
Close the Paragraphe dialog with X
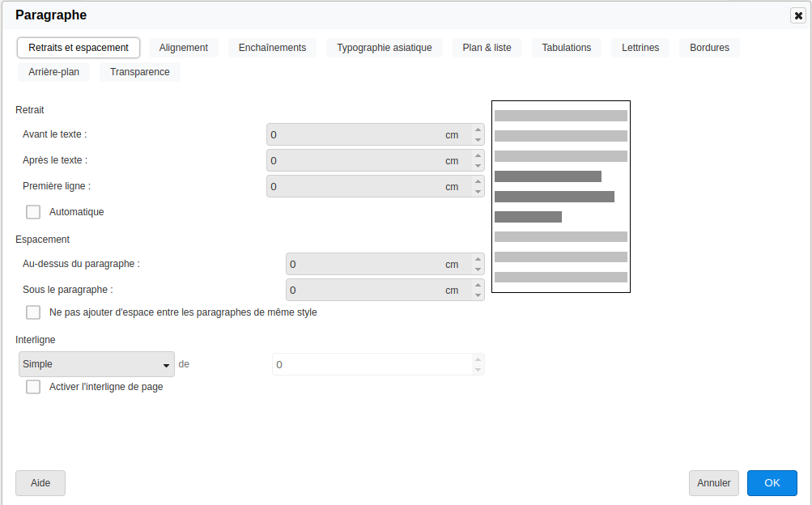(797, 15)
